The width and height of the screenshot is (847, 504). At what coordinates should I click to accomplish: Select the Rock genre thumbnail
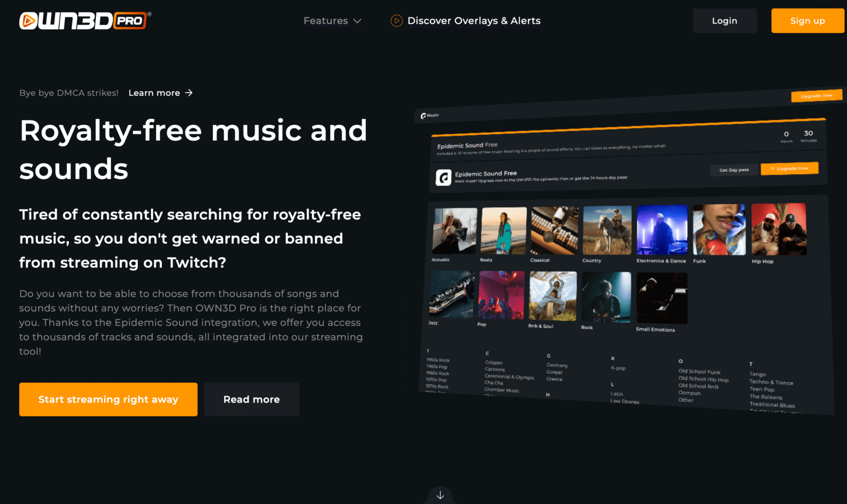606,297
